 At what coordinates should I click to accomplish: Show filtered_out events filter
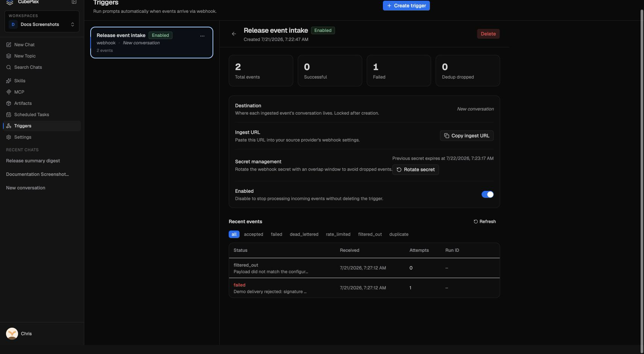pos(370,234)
